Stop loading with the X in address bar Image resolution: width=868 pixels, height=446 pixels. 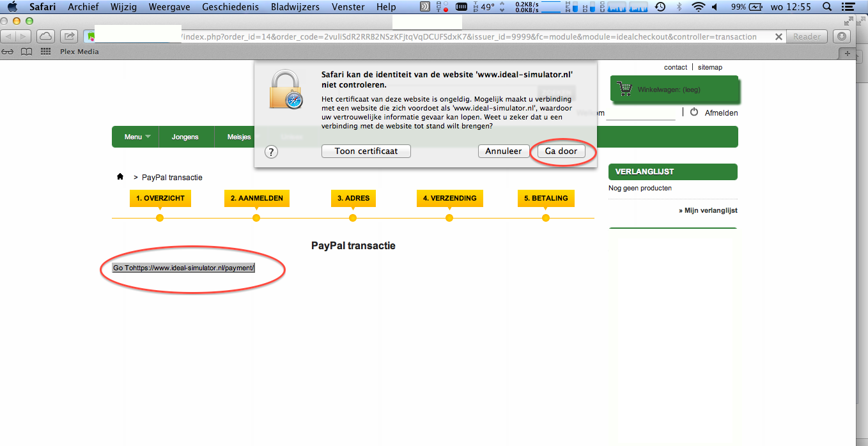point(779,37)
